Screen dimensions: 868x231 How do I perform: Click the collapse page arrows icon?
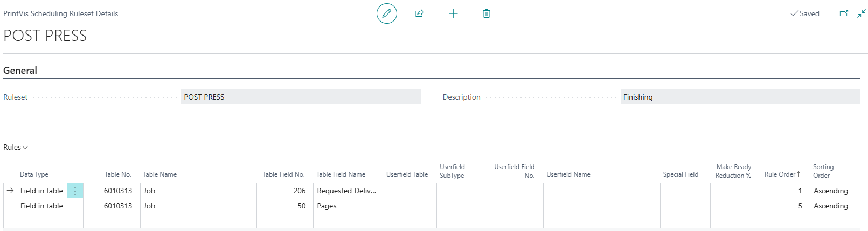click(862, 13)
